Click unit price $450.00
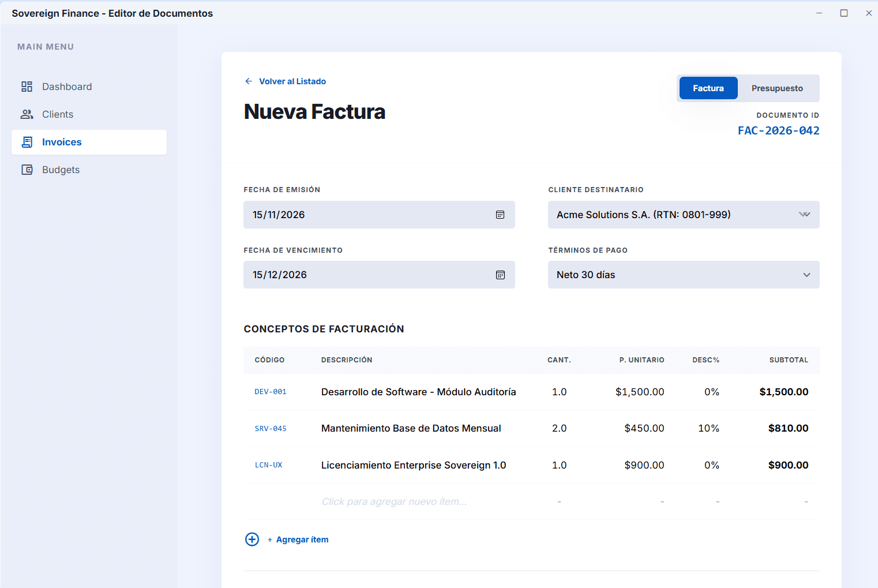Screen dimensions: 878x588 pyautogui.click(x=644, y=428)
